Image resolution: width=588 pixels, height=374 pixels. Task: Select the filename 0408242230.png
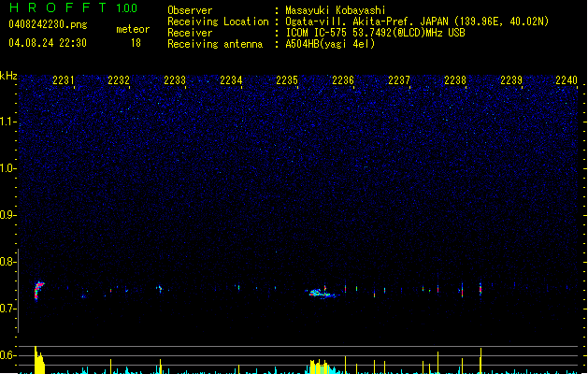click(48, 24)
